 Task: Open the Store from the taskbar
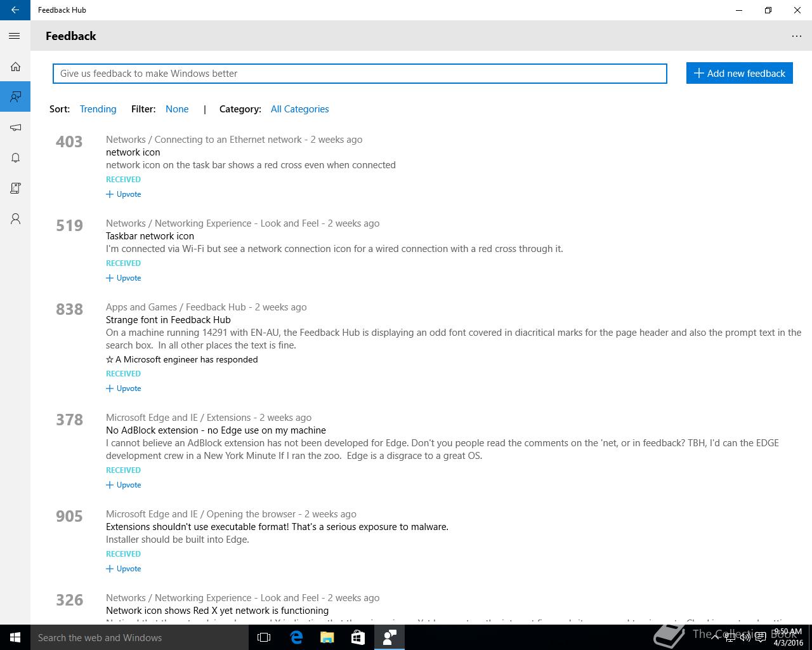click(358, 637)
